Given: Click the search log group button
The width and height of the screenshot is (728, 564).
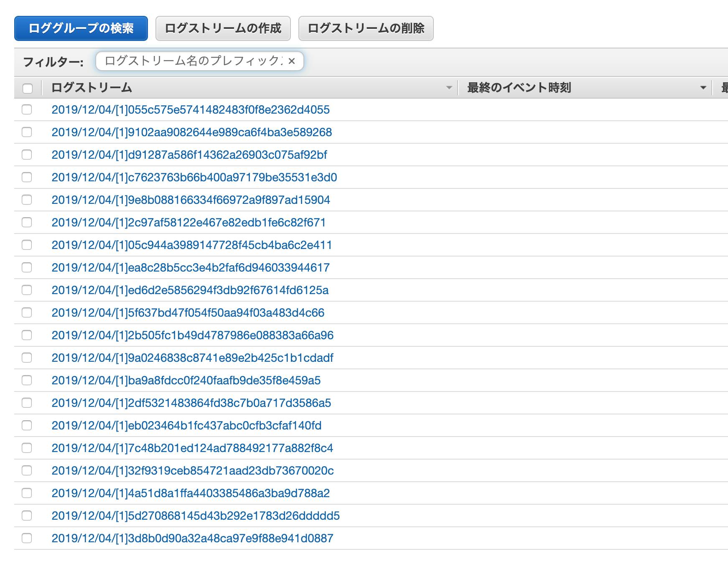Looking at the screenshot, I should pos(81,28).
